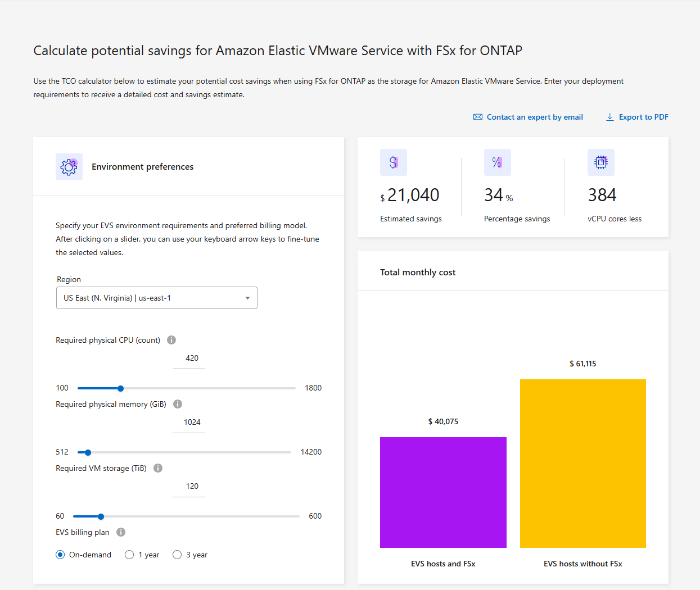Select the On-demand billing plan radio
The width and height of the screenshot is (700, 590).
[60, 555]
